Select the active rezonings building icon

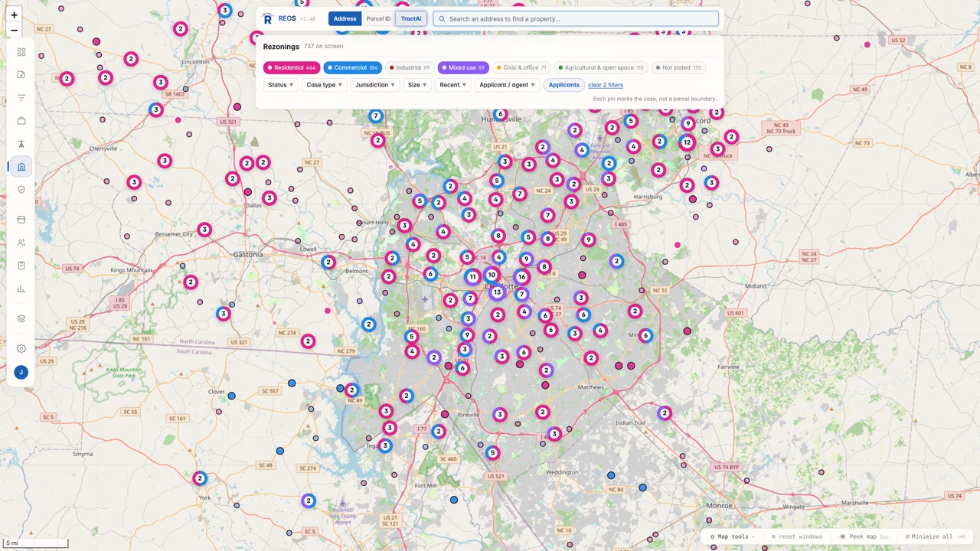(21, 167)
